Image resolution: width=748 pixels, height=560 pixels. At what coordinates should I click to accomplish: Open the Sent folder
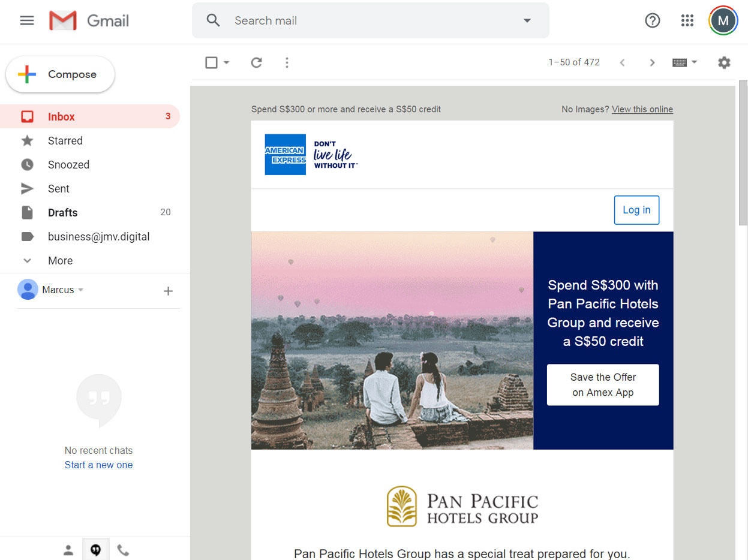coord(90,188)
